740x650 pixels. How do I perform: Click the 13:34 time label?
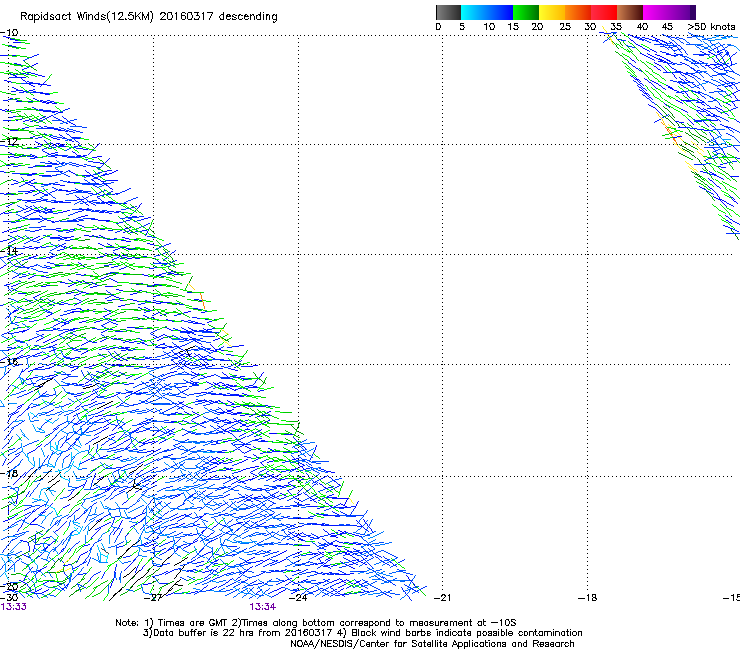(x=262, y=607)
